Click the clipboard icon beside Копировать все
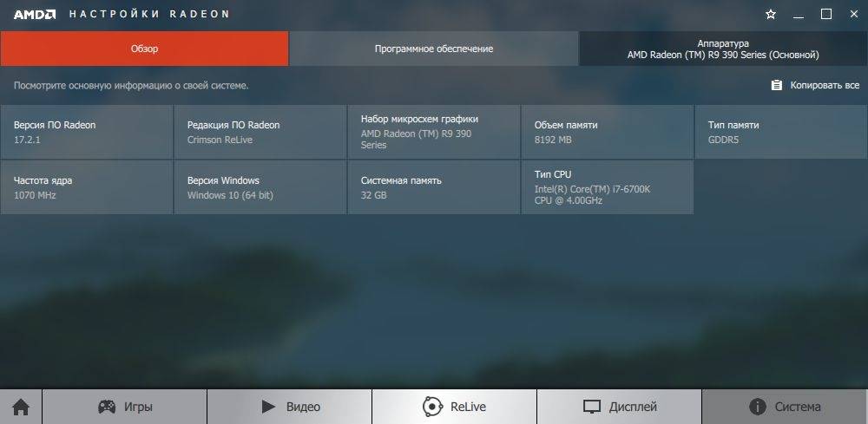 (776, 85)
